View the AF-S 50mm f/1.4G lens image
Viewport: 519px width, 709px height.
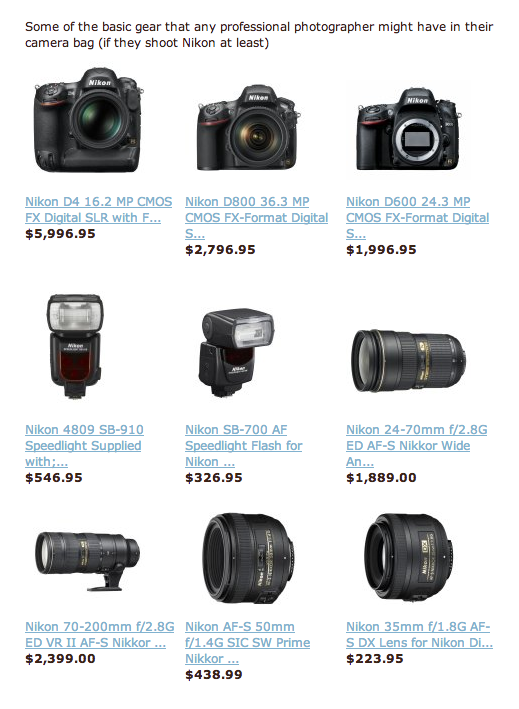(248, 559)
